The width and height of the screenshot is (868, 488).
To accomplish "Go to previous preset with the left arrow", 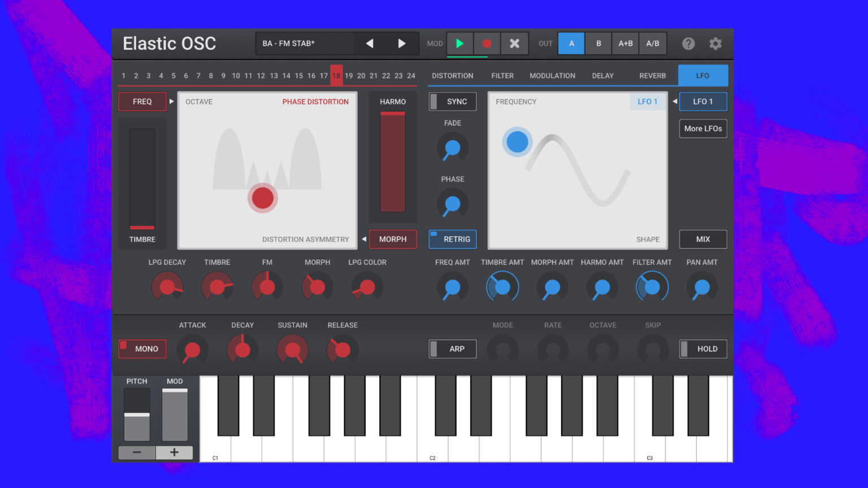I will click(x=370, y=43).
